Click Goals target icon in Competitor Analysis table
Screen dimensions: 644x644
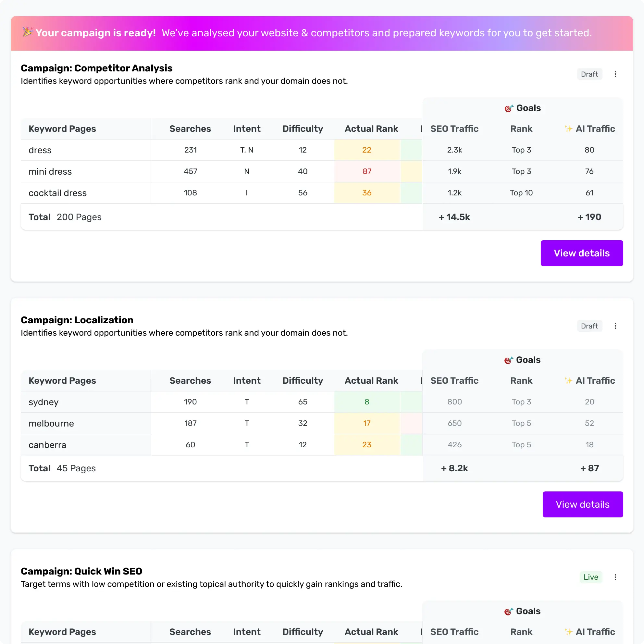point(508,108)
